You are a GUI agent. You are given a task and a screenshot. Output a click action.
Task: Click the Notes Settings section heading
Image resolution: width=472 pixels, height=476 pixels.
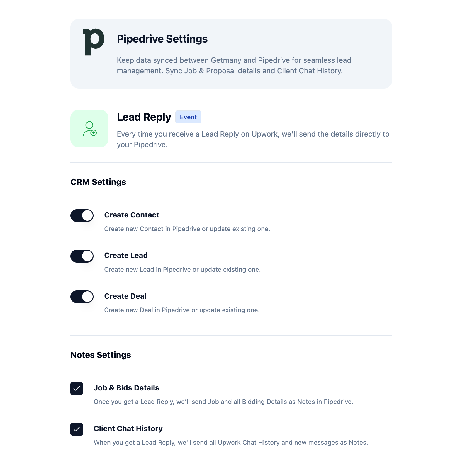[x=101, y=355]
